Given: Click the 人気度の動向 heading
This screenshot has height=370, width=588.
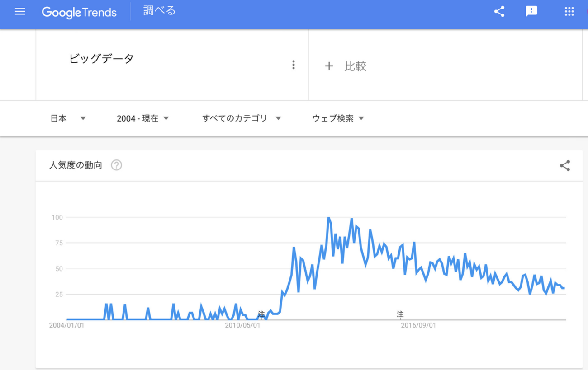Looking at the screenshot, I should (x=76, y=165).
